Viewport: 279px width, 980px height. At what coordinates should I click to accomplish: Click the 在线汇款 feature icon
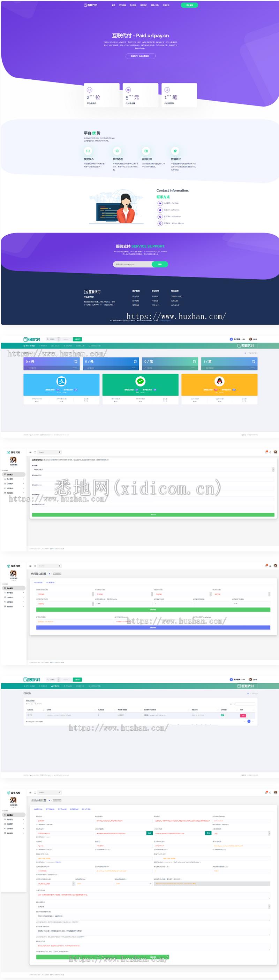coord(146,151)
